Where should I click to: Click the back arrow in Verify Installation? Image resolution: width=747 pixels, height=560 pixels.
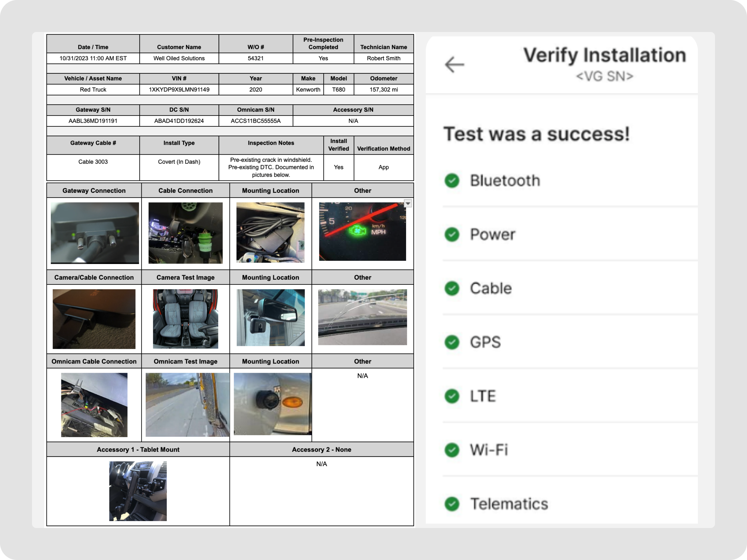point(454,64)
